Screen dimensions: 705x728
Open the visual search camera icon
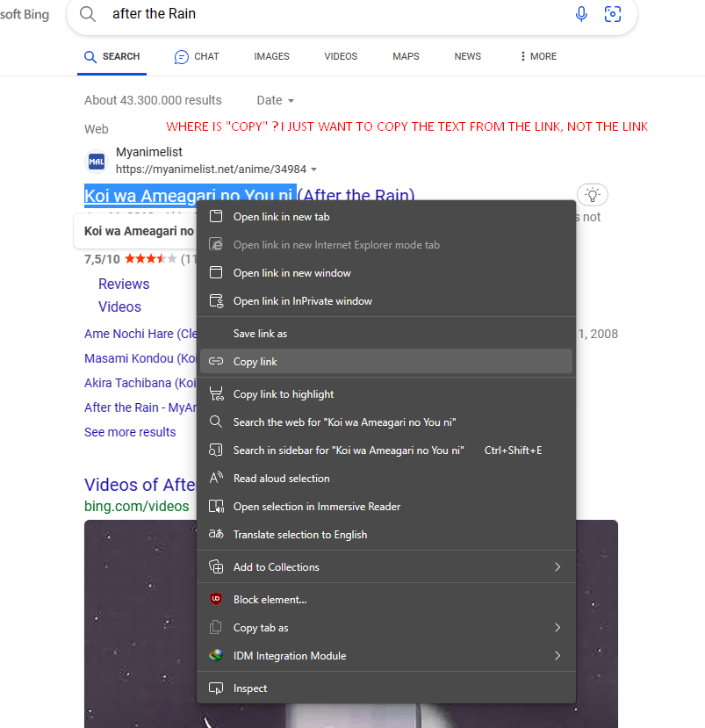pyautogui.click(x=613, y=14)
